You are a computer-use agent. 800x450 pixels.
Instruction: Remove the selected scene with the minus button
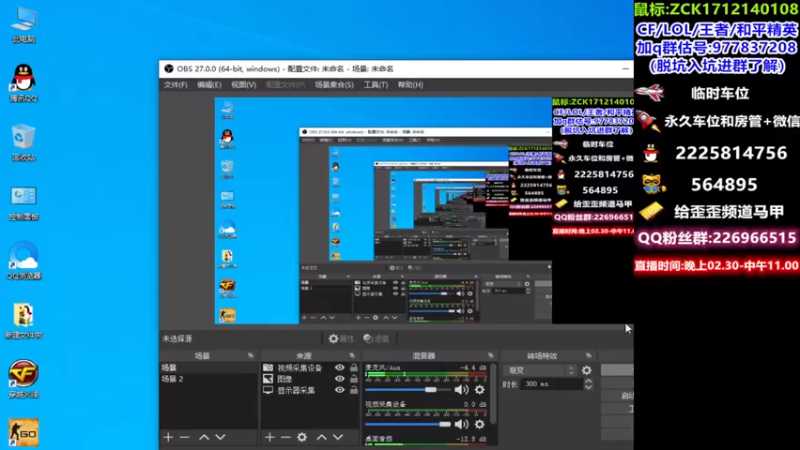(x=185, y=437)
